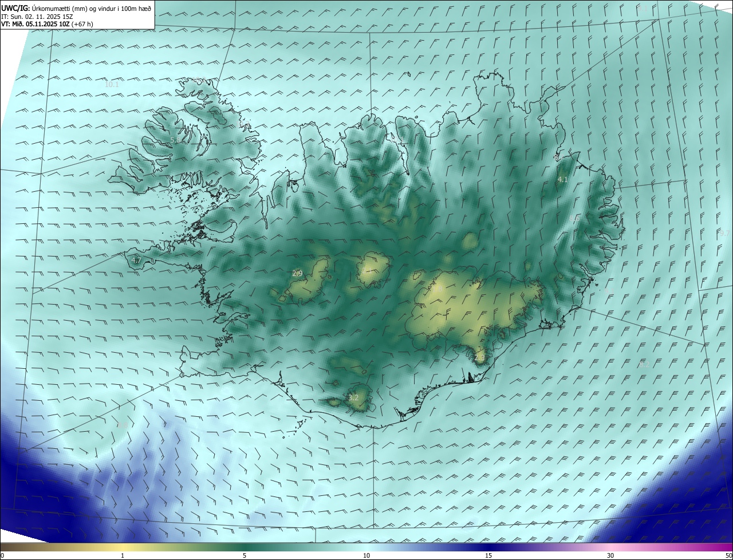Click the colour scale tick label 5

point(245,555)
